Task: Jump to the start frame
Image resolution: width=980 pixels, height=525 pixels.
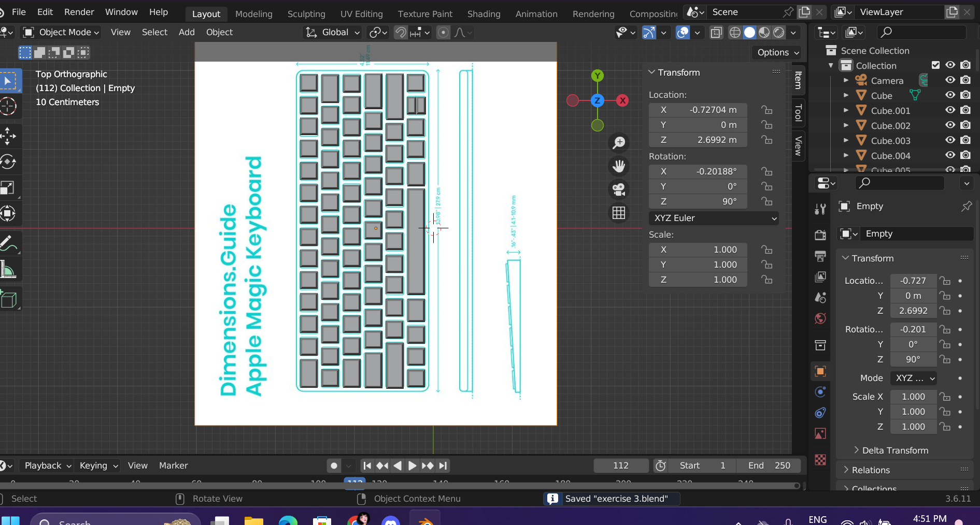Action: [367, 465]
